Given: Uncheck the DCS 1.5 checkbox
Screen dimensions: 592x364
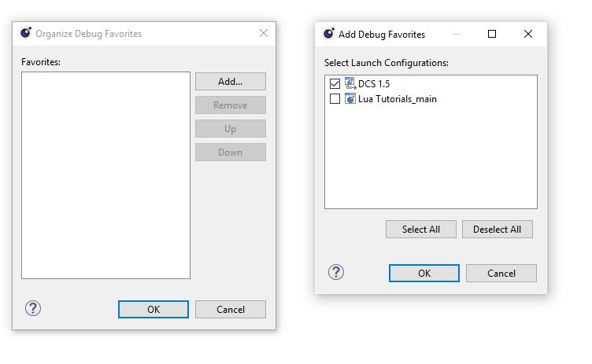Looking at the screenshot, I should [x=335, y=83].
